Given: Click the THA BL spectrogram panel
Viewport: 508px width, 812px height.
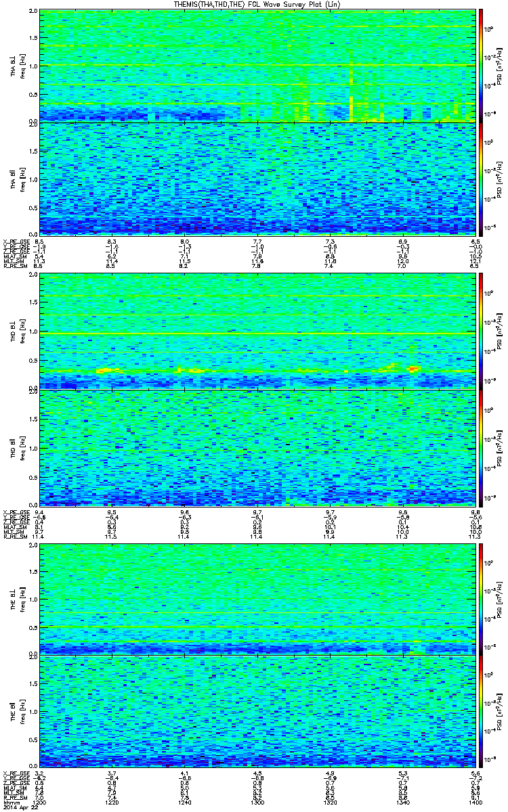Looking at the screenshot, I should point(257,66).
